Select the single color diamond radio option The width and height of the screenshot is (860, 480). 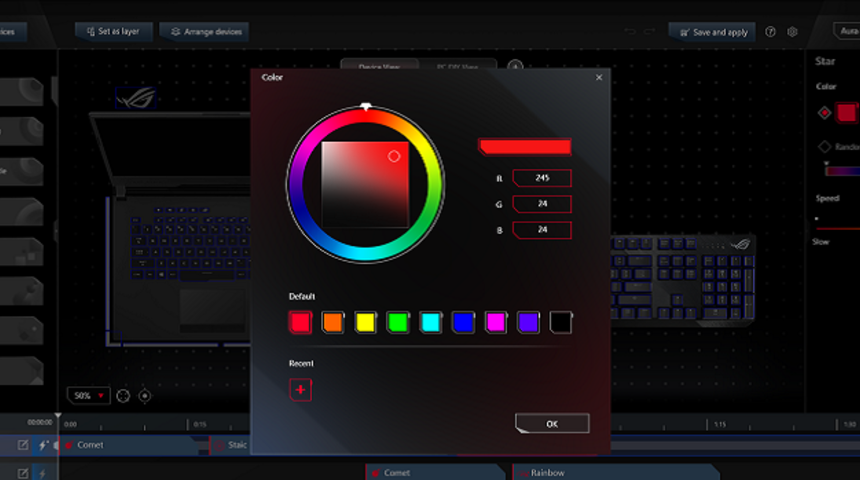[x=824, y=112]
